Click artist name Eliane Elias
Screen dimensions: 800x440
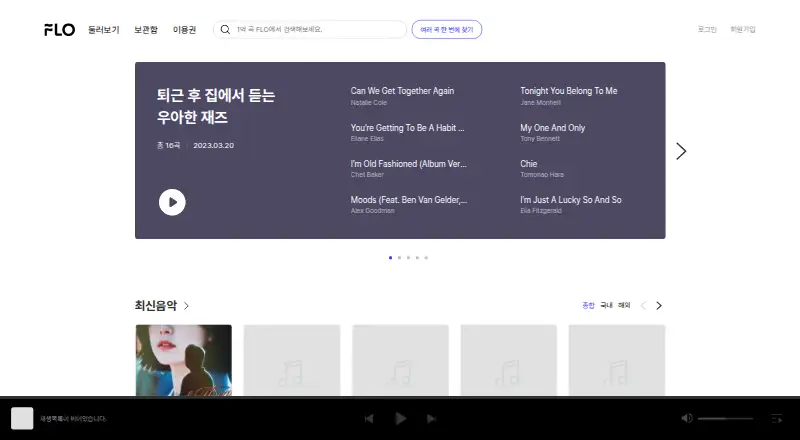click(x=367, y=139)
